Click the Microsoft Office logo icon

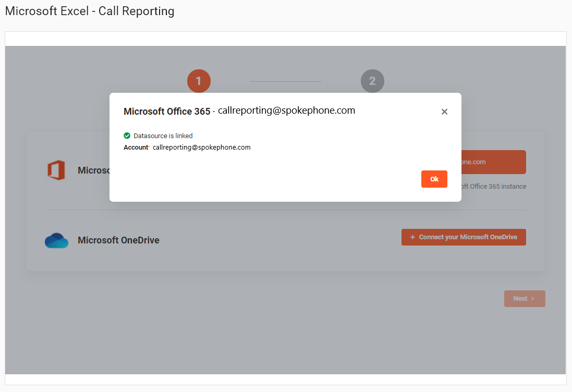(x=56, y=170)
